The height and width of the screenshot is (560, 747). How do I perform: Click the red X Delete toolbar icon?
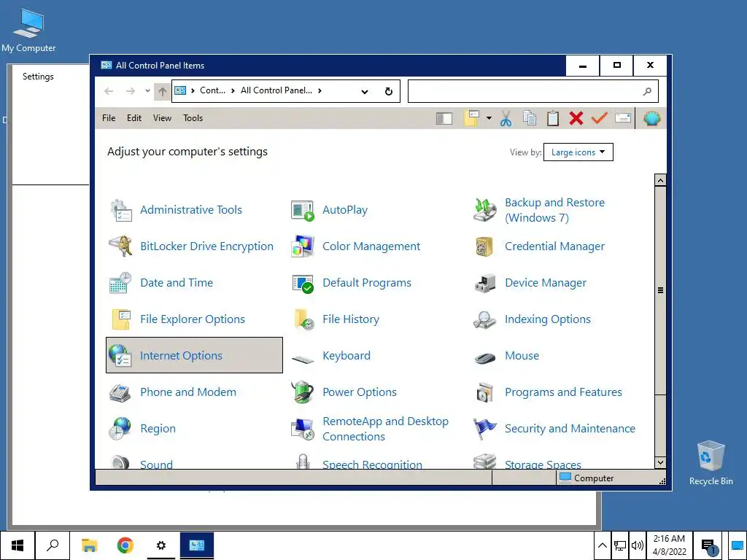coord(576,118)
